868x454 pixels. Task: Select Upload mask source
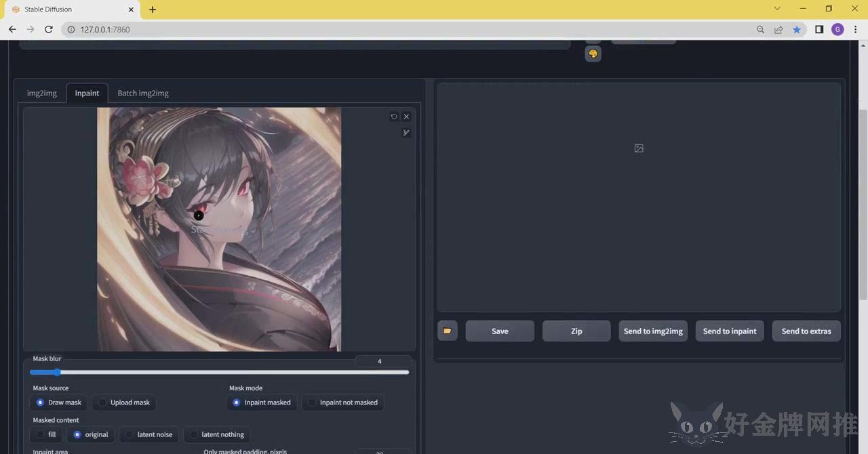click(123, 403)
